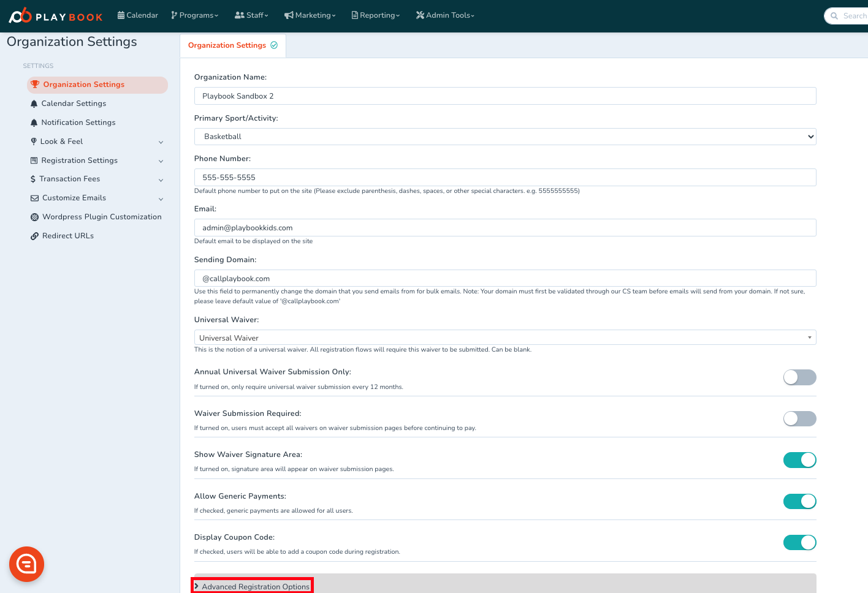Screen dimensions: 868x593
Task: Enable Annual Universal Waiver Submission Only
Action: (x=800, y=377)
